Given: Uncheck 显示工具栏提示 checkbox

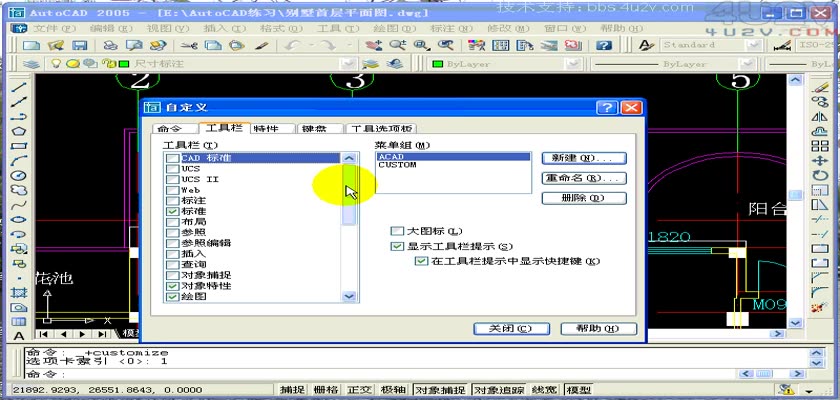Looking at the screenshot, I should pos(397,246).
